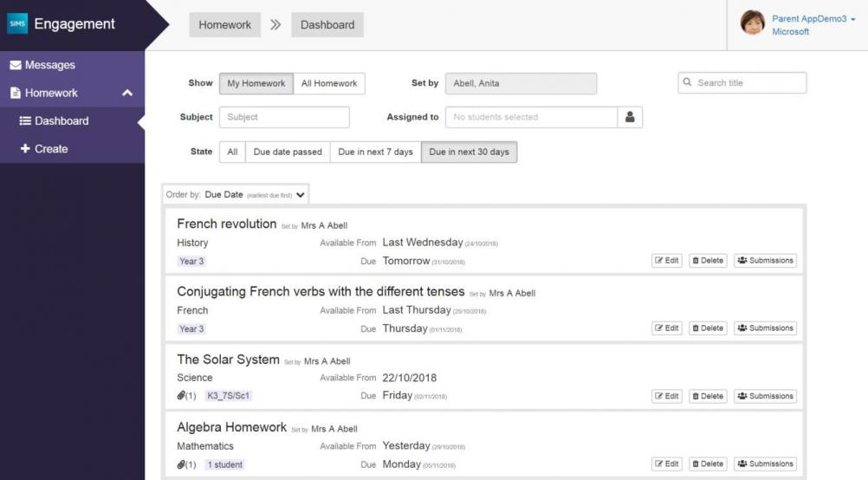Collapse the Homework sidebar section chevron
Viewport: 868px width, 480px height.
point(127,93)
